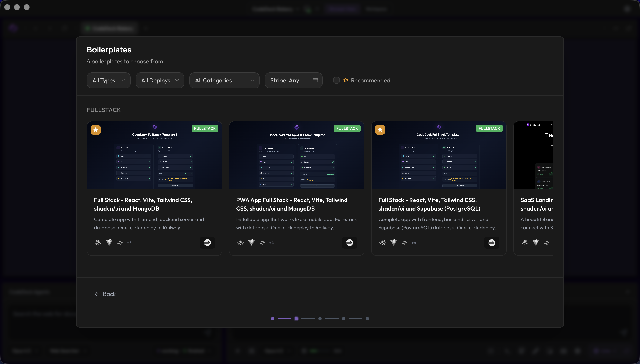Select the React icon on the first Full Stack card
Screen dimensions: 640x364
click(x=98, y=242)
